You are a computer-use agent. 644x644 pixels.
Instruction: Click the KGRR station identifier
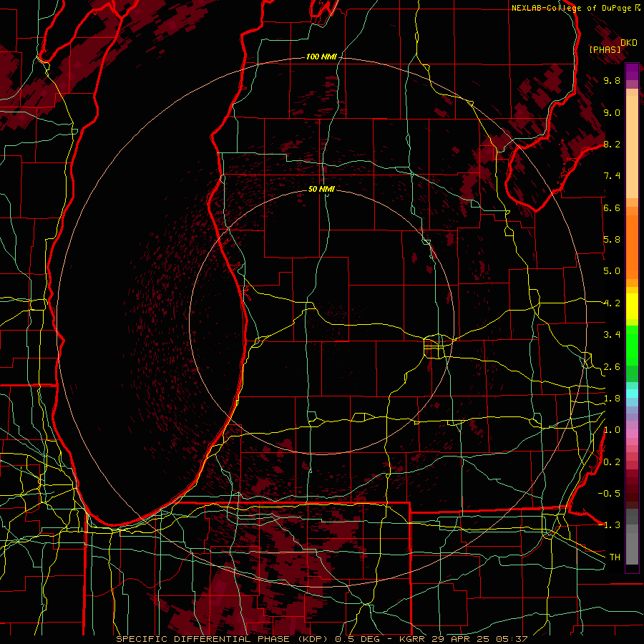tap(413, 639)
